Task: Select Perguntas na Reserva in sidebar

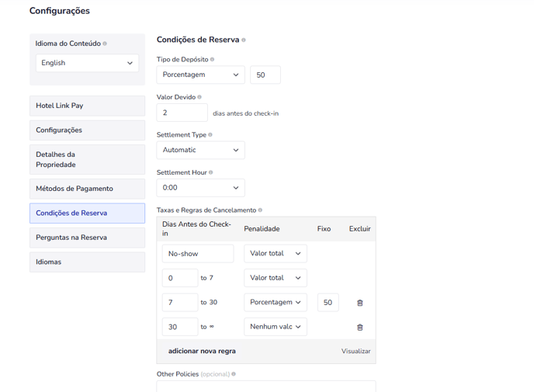Action: pos(87,238)
